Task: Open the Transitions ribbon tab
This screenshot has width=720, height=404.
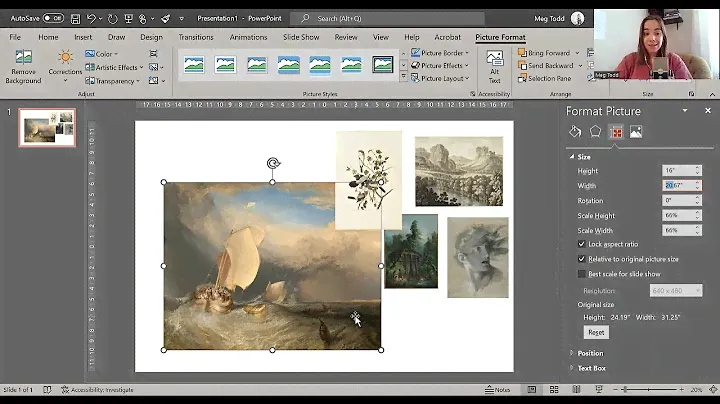Action: [196, 37]
